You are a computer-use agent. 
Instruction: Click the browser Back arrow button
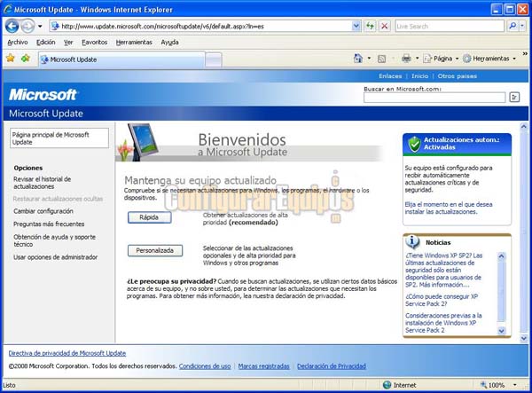coord(12,26)
